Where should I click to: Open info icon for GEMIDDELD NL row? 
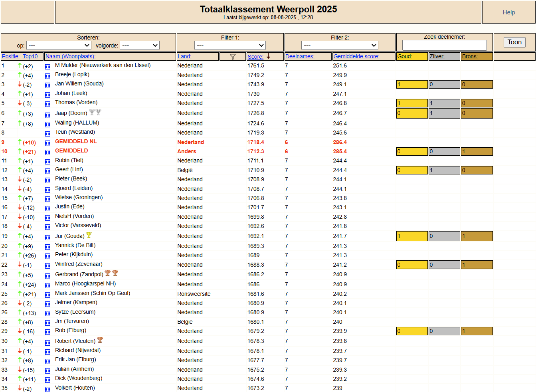click(x=47, y=143)
